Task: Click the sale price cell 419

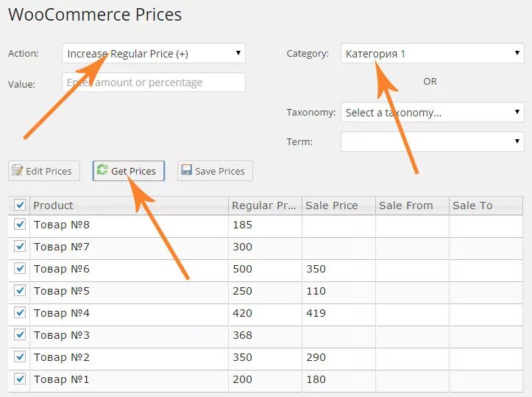Action: click(x=339, y=313)
